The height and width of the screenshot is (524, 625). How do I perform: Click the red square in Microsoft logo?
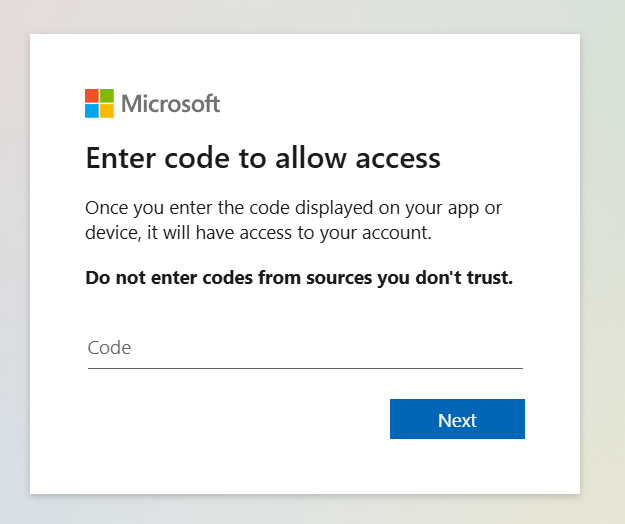[x=92, y=96]
